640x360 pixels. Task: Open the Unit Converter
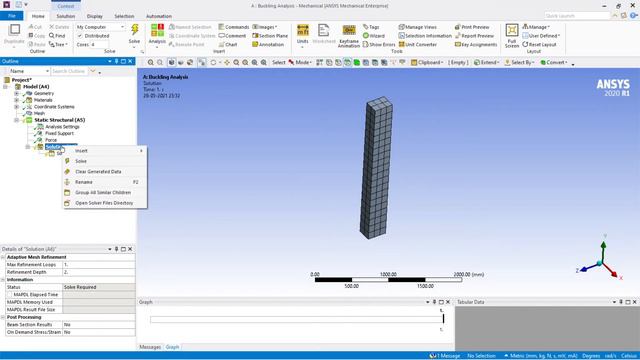coord(418,44)
